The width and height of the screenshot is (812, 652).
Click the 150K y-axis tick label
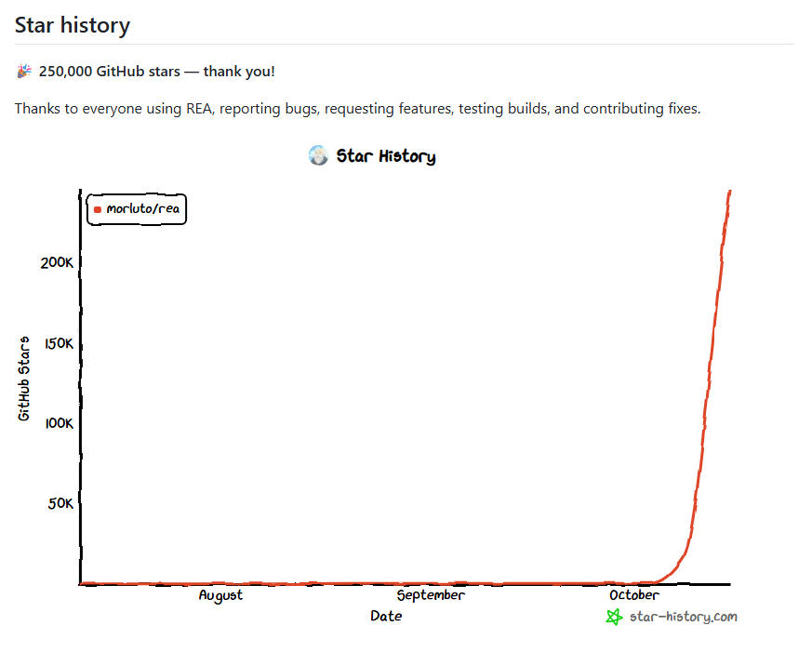tap(59, 344)
